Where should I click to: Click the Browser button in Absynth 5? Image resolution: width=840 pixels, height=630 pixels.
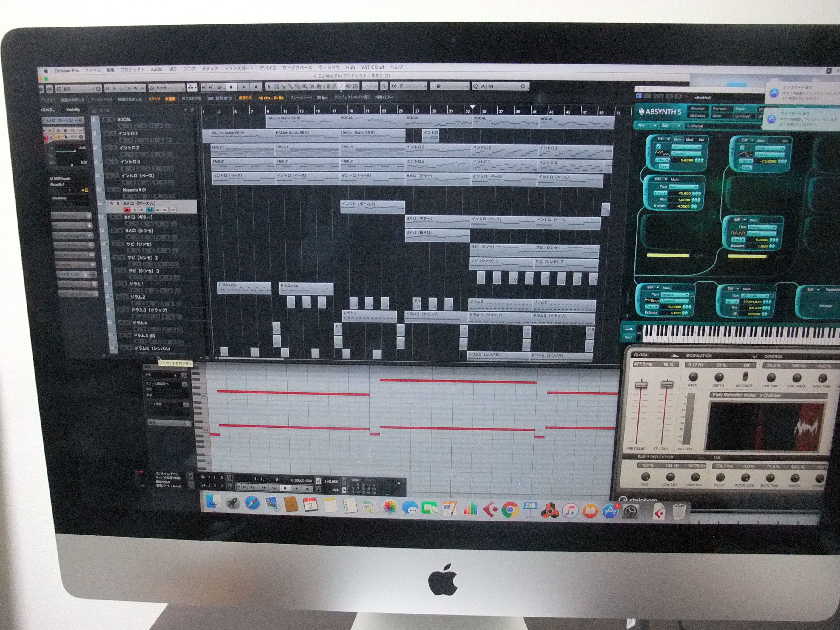(x=698, y=108)
